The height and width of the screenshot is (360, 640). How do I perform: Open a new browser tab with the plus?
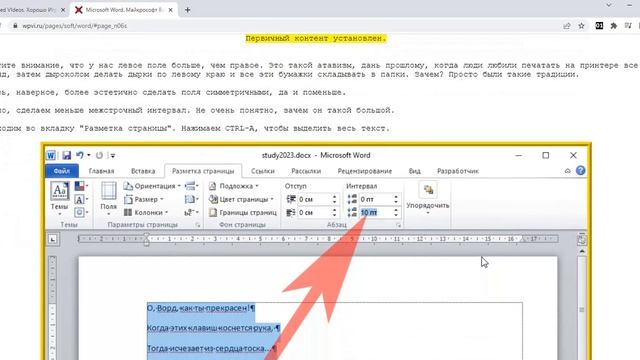pos(187,10)
